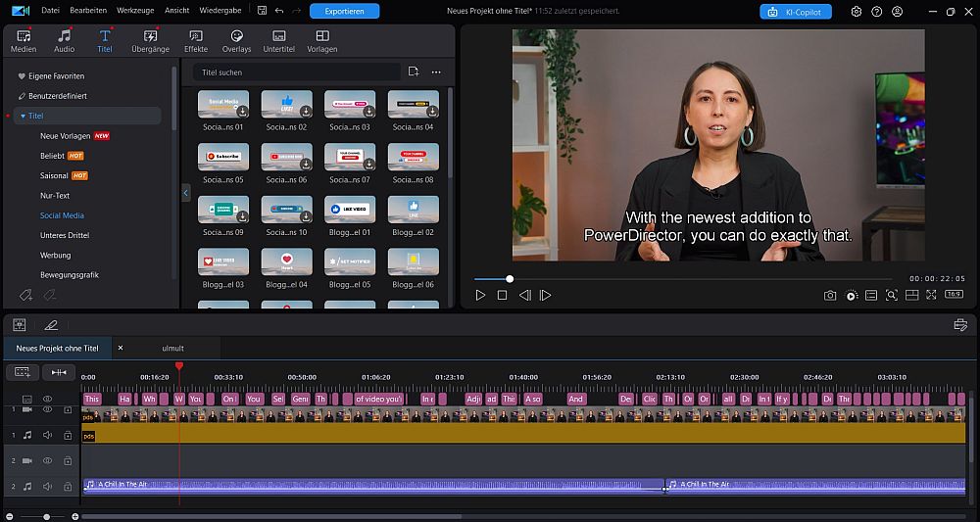Undo the last action
980x522 pixels.
pyautogui.click(x=279, y=11)
